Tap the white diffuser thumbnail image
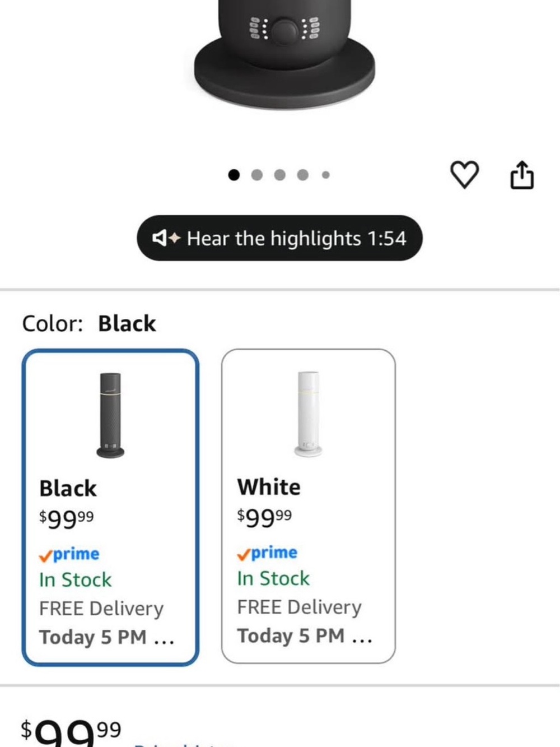Screen dimensions: 560x747 (309, 414)
